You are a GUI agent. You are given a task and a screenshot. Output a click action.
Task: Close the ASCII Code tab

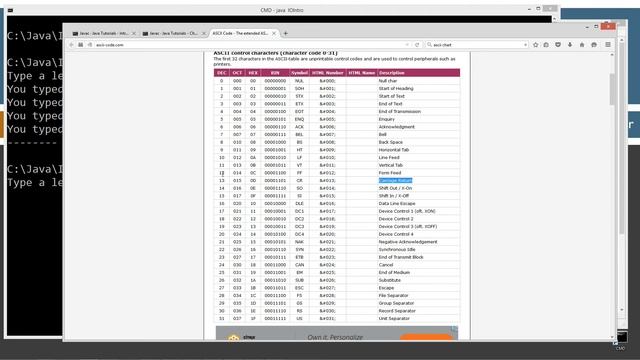tap(274, 33)
